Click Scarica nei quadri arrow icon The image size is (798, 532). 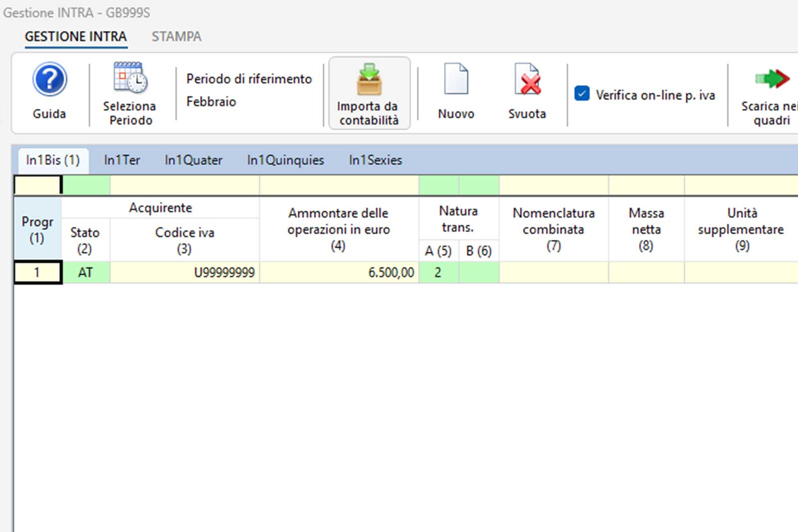coord(772,79)
